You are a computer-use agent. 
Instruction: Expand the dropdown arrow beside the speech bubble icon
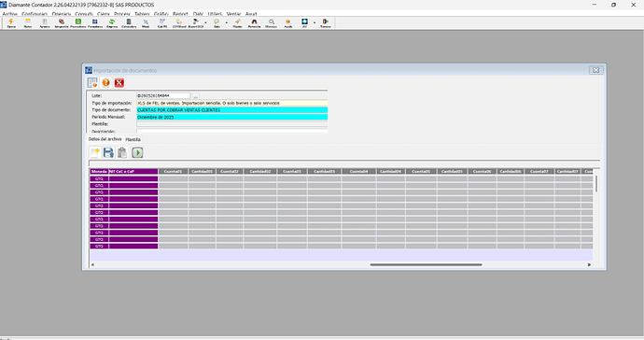226,23
